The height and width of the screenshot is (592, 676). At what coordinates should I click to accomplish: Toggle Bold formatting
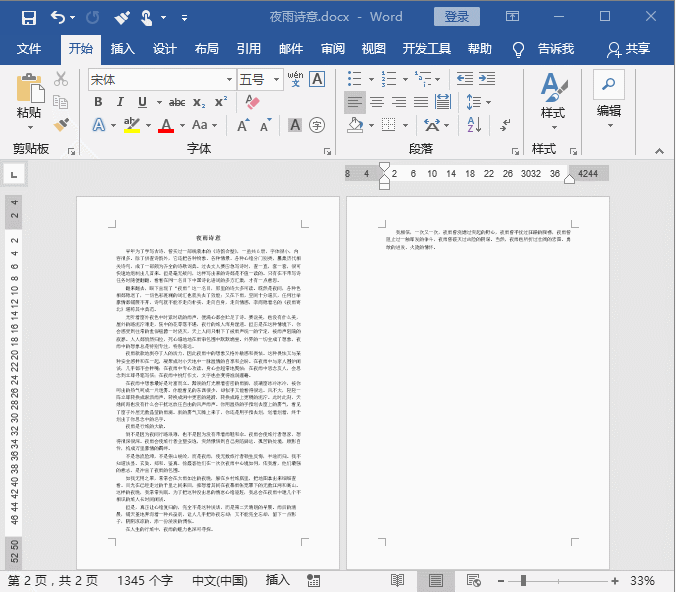click(x=98, y=102)
